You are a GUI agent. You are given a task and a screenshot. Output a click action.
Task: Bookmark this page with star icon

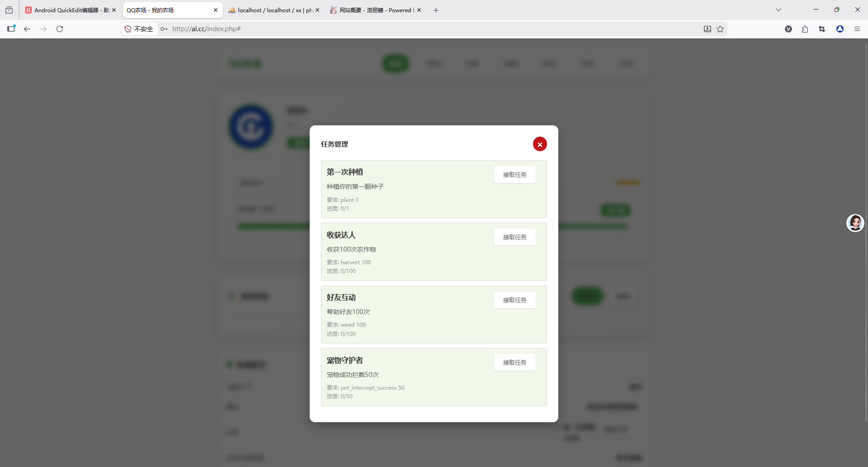coord(720,29)
